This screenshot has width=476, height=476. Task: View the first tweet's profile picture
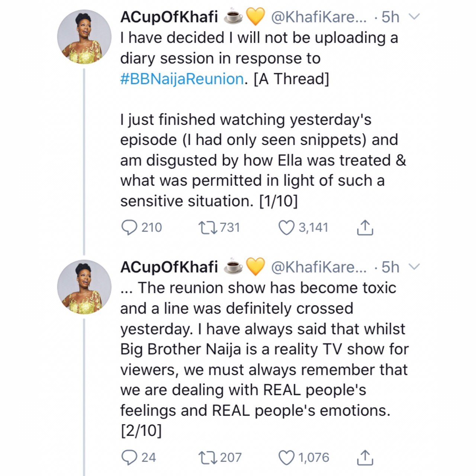84,37
